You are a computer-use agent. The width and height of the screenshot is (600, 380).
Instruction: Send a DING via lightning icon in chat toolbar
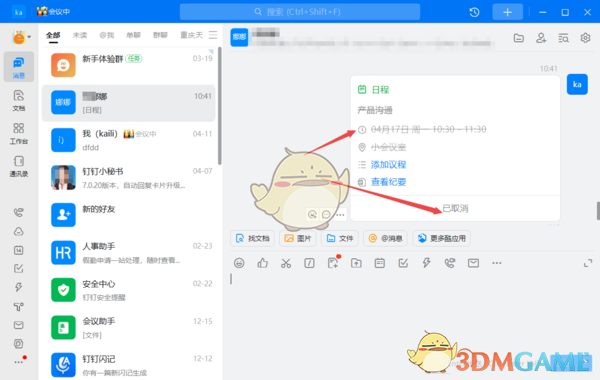tap(426, 263)
